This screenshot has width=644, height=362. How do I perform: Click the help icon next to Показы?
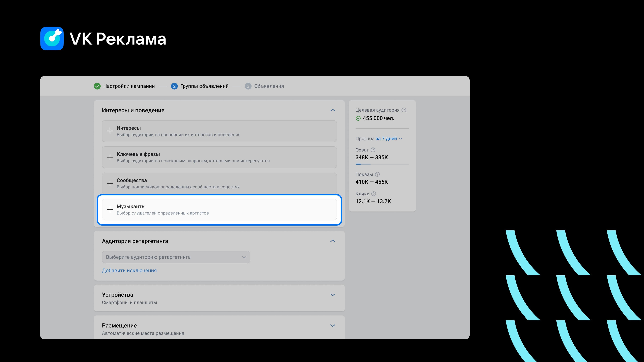[377, 174]
